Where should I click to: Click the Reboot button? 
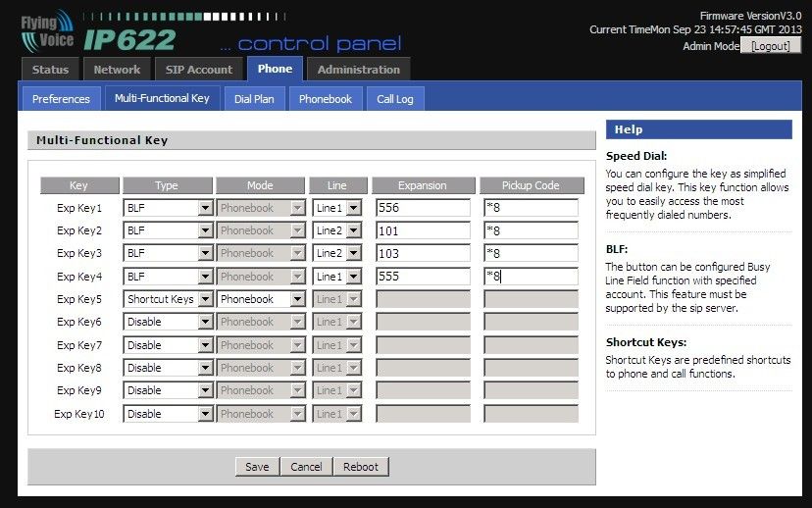pyautogui.click(x=361, y=467)
